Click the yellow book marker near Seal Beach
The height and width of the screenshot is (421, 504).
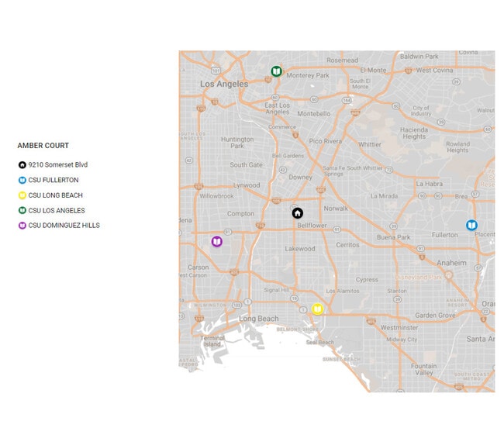(x=317, y=309)
